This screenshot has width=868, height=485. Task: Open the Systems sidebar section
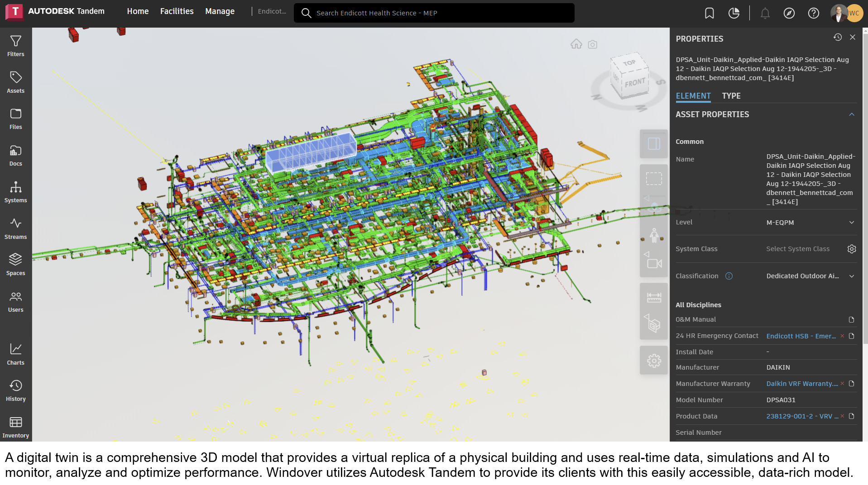pyautogui.click(x=15, y=192)
